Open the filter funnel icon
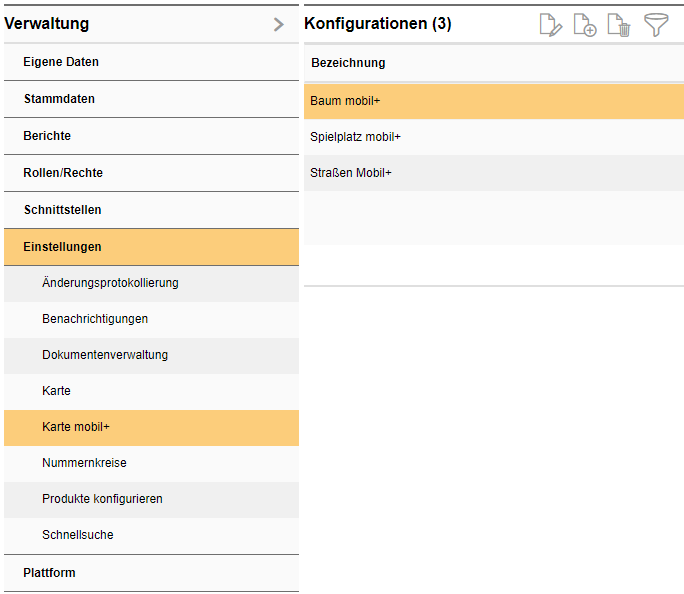684x594 pixels. 656,25
